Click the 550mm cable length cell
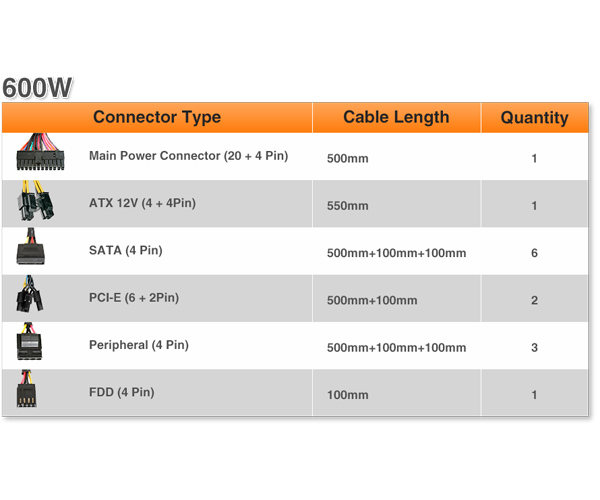 (x=347, y=206)
